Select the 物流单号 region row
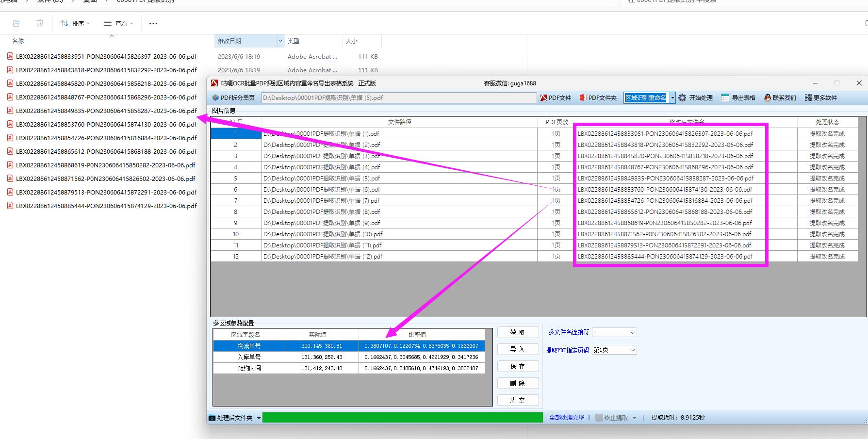Viewport: 868px width, 439px height. pos(349,346)
